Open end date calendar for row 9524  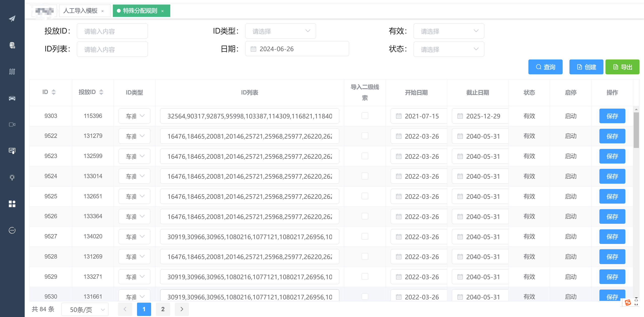(x=460, y=176)
